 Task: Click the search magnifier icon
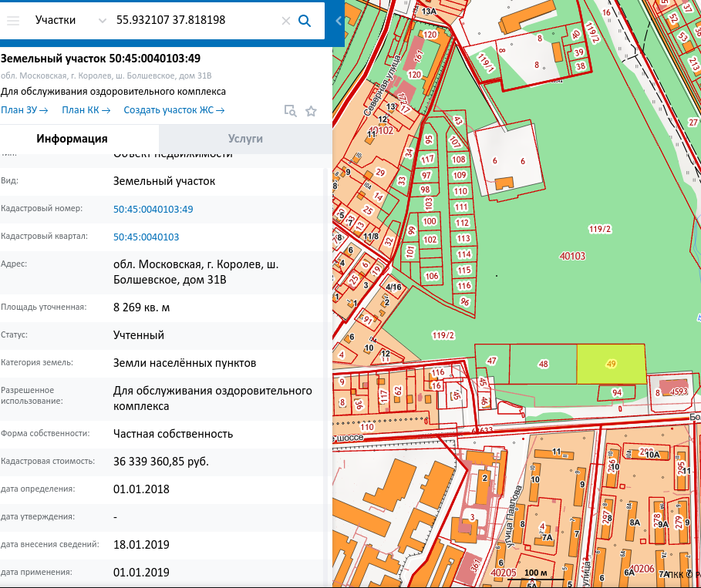[x=305, y=21]
